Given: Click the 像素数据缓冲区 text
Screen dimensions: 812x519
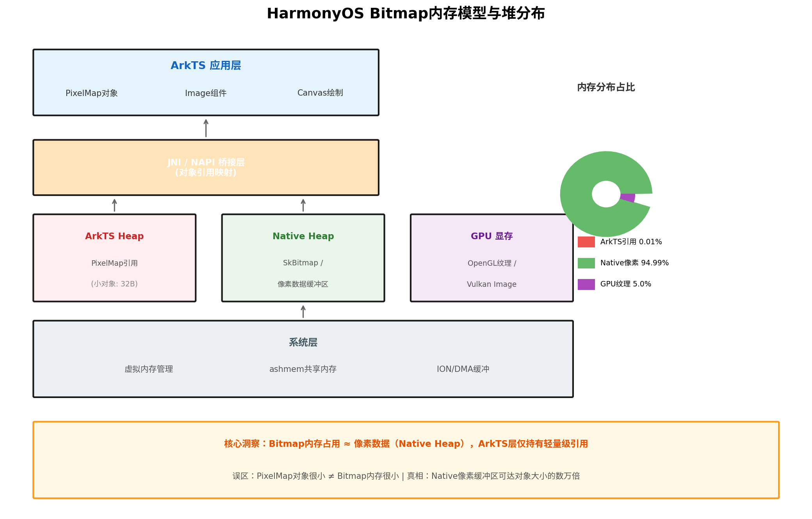Looking at the screenshot, I should pyautogui.click(x=303, y=284).
